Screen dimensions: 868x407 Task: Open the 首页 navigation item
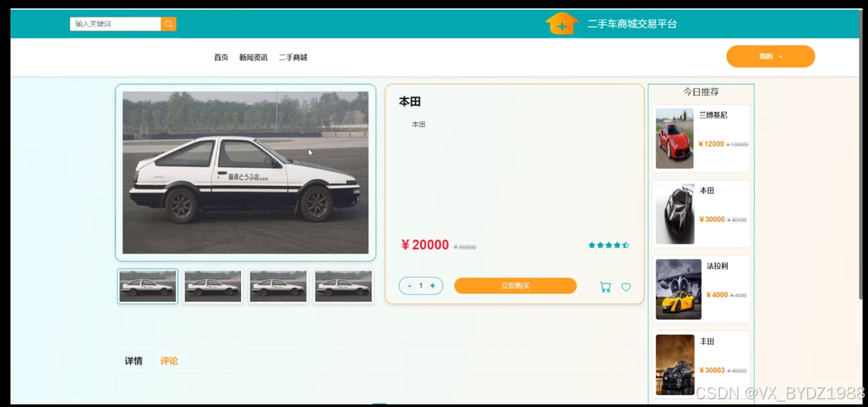click(221, 57)
